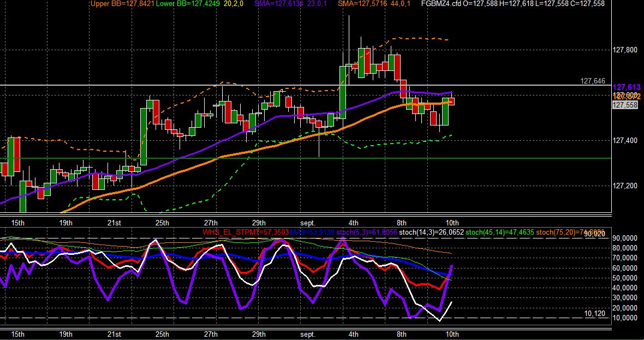Click 15th on the oscillator panel date axis
The width and height of the screenshot is (644, 340).
click(17, 334)
